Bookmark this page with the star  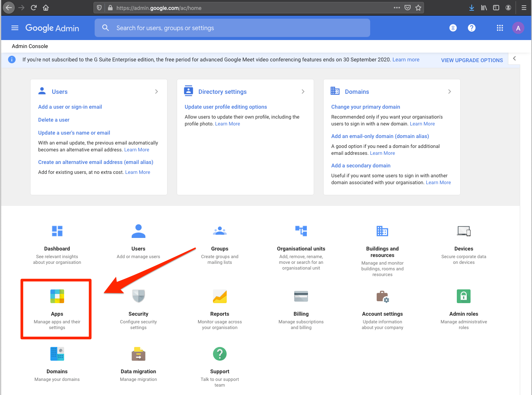(x=418, y=8)
